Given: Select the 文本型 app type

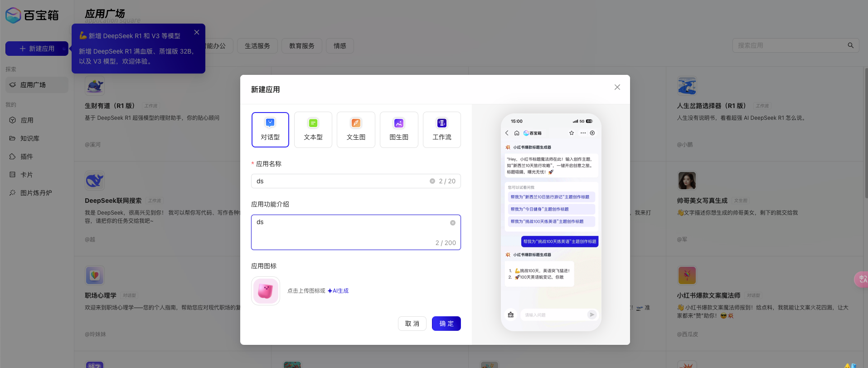Looking at the screenshot, I should pos(313,130).
